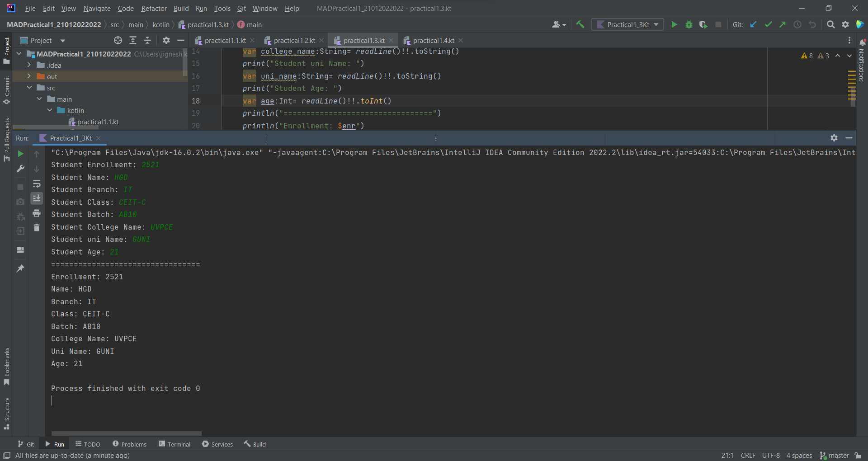Open the Refactor menu
This screenshot has width=868, height=461.
154,8
